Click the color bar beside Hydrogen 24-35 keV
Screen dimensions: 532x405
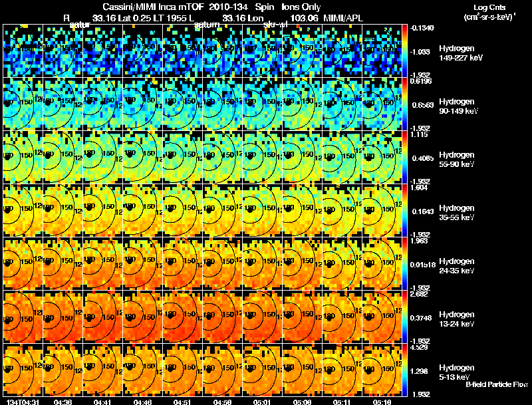click(x=404, y=264)
